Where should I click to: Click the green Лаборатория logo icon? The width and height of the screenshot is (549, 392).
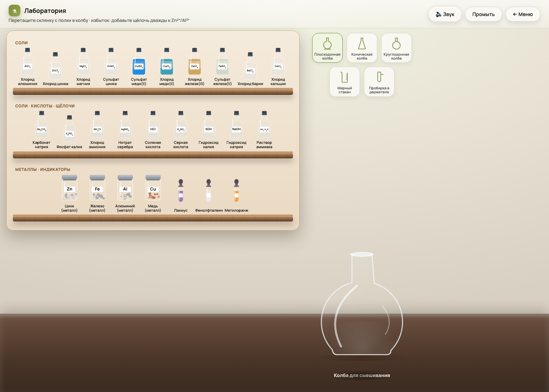click(15, 11)
